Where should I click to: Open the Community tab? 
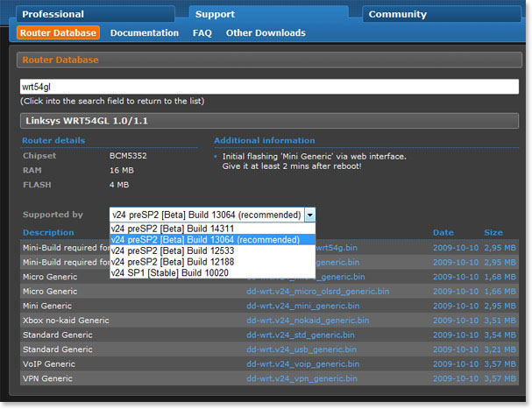pyautogui.click(x=442, y=14)
